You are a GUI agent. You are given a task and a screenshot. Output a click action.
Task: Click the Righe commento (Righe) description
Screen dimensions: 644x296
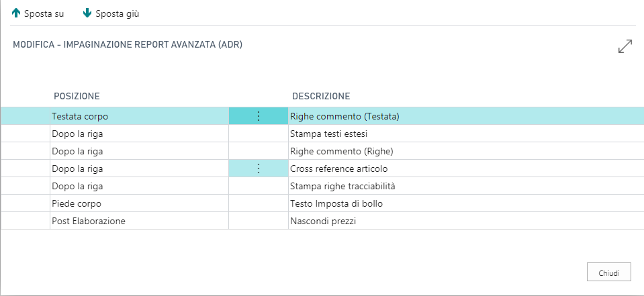(342, 151)
